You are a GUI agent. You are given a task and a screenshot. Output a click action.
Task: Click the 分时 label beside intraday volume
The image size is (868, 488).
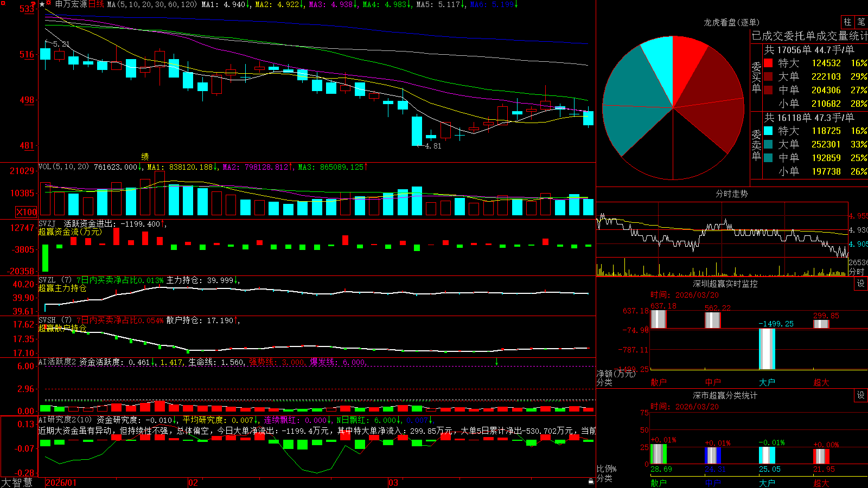(857, 272)
